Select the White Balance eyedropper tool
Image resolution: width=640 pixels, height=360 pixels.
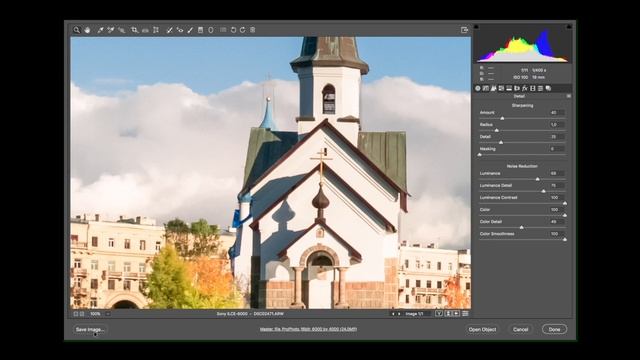100,30
